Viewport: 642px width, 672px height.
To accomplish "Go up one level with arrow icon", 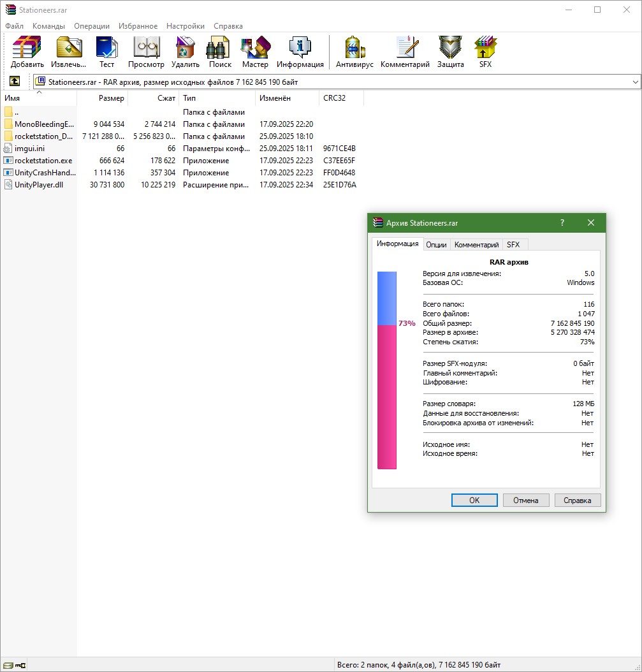I will [15, 81].
